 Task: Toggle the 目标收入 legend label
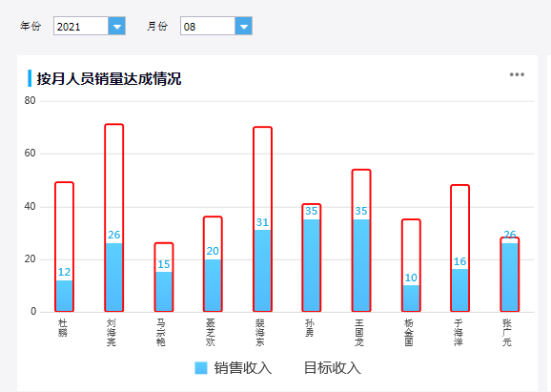click(333, 368)
